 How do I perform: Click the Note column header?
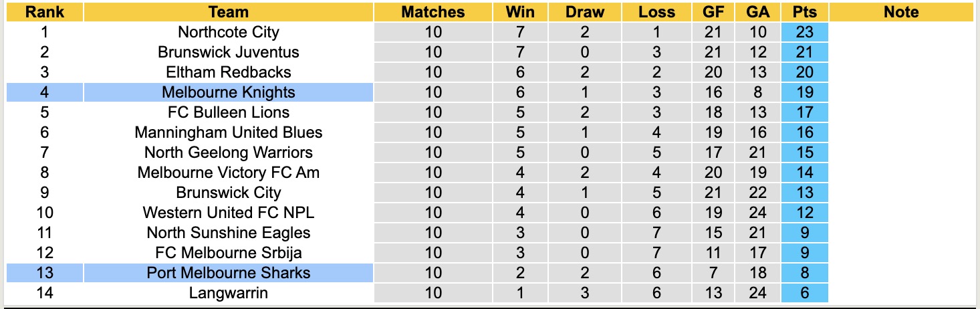click(900, 12)
